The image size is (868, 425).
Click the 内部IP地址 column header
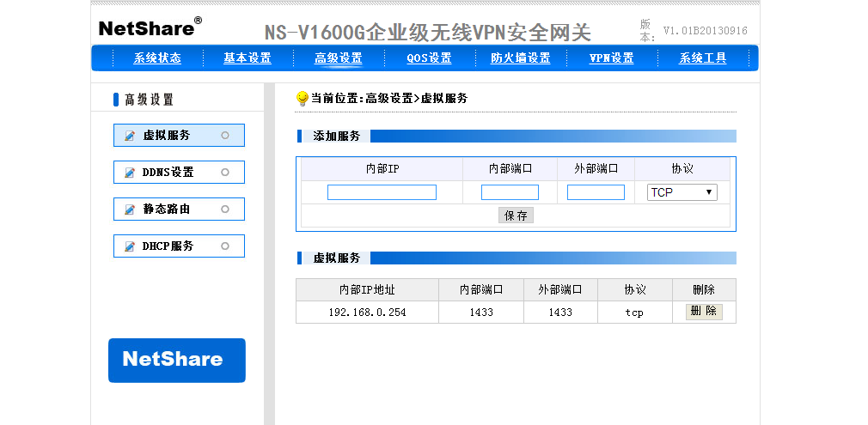(x=367, y=289)
